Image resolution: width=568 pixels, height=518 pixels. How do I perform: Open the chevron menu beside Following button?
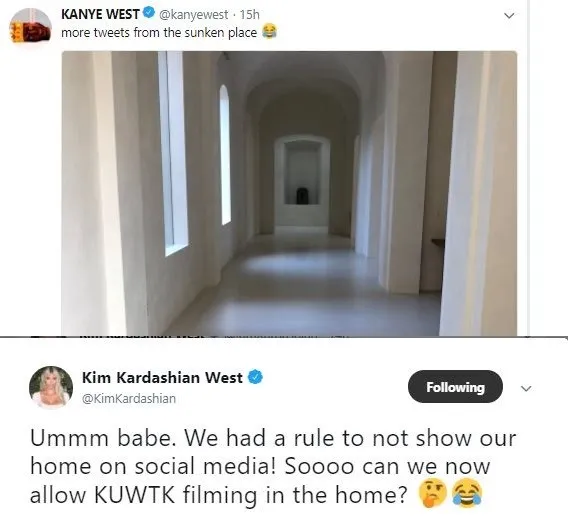point(526,388)
